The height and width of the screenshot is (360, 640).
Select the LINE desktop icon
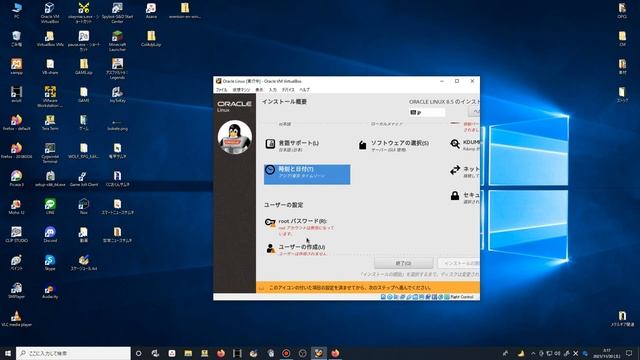(x=50, y=207)
